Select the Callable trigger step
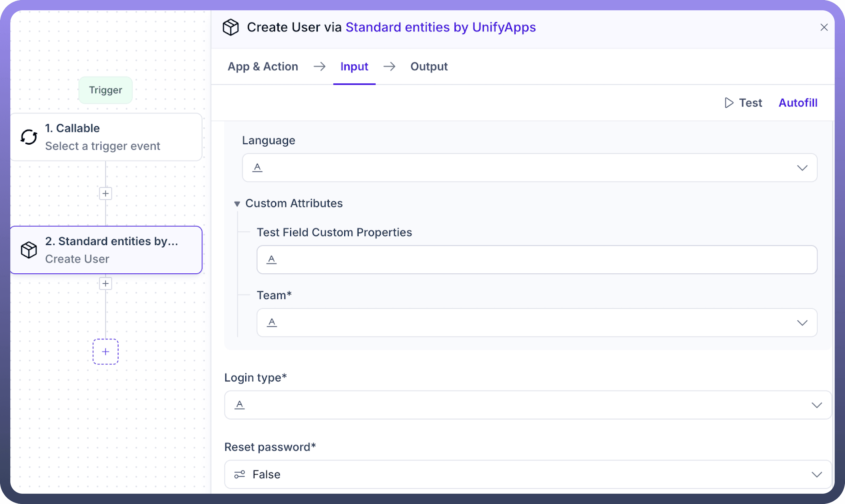This screenshot has width=845, height=504. coord(106,137)
